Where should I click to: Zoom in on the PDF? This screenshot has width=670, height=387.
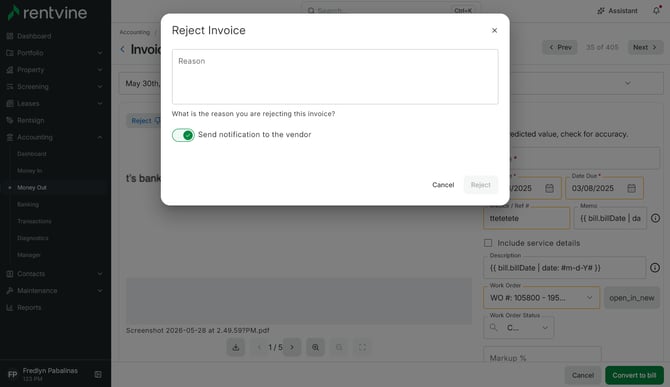315,347
